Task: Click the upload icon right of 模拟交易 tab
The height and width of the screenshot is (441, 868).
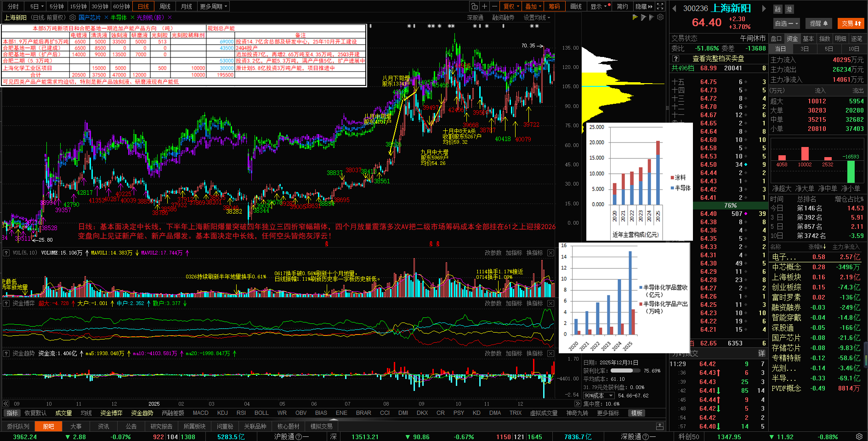Action: pos(660,426)
